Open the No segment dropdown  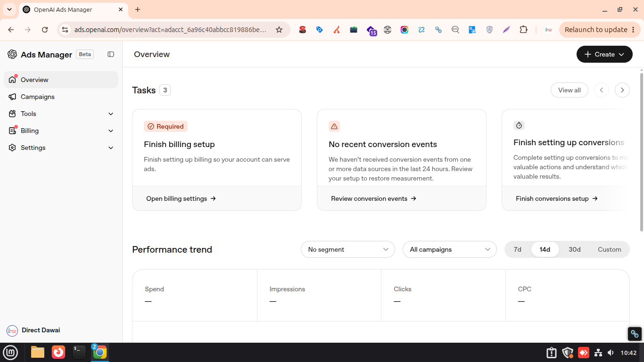coord(348,249)
